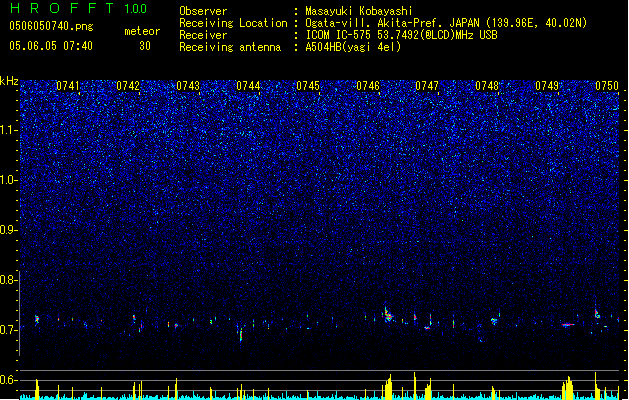Click the 0.7 kHz axis label
The image size is (629, 400).
pos(8,330)
